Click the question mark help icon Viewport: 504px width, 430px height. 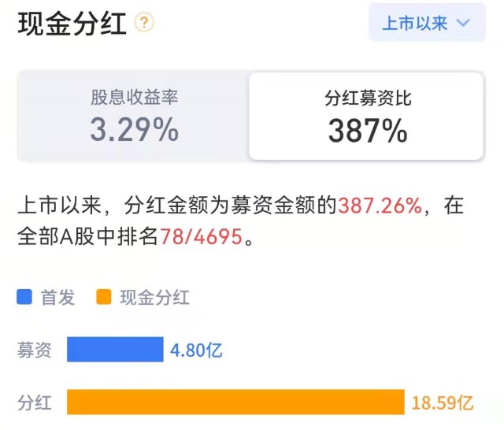tap(144, 23)
